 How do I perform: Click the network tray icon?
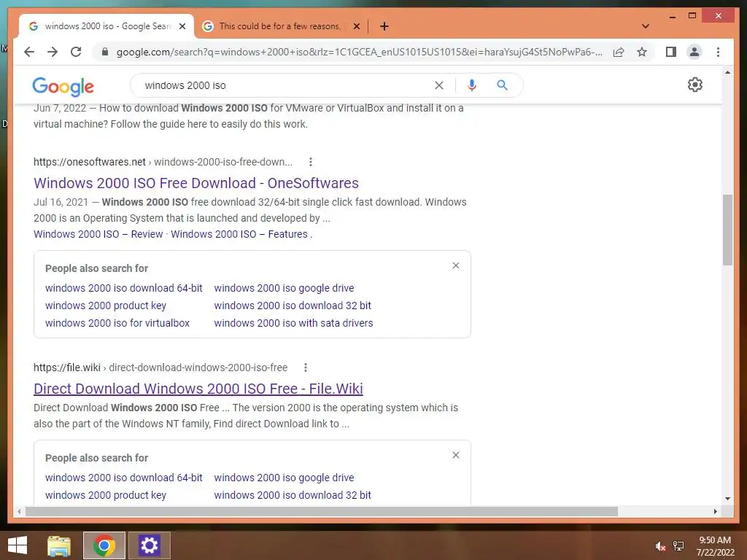[x=678, y=546]
